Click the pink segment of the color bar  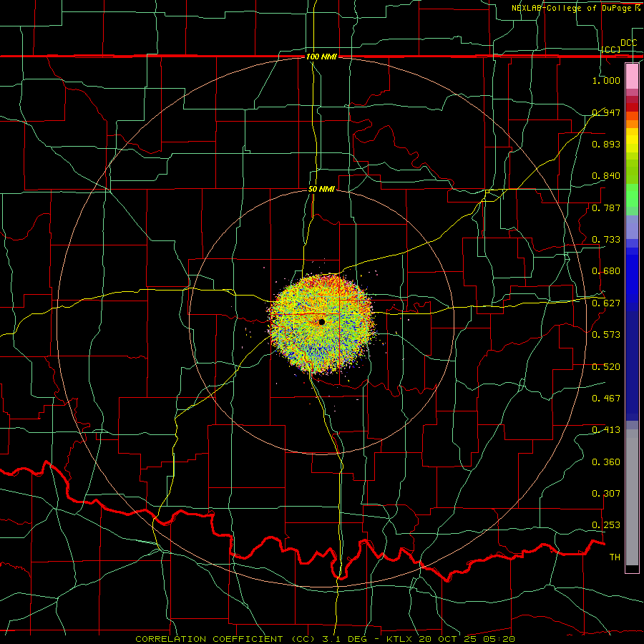click(x=632, y=76)
